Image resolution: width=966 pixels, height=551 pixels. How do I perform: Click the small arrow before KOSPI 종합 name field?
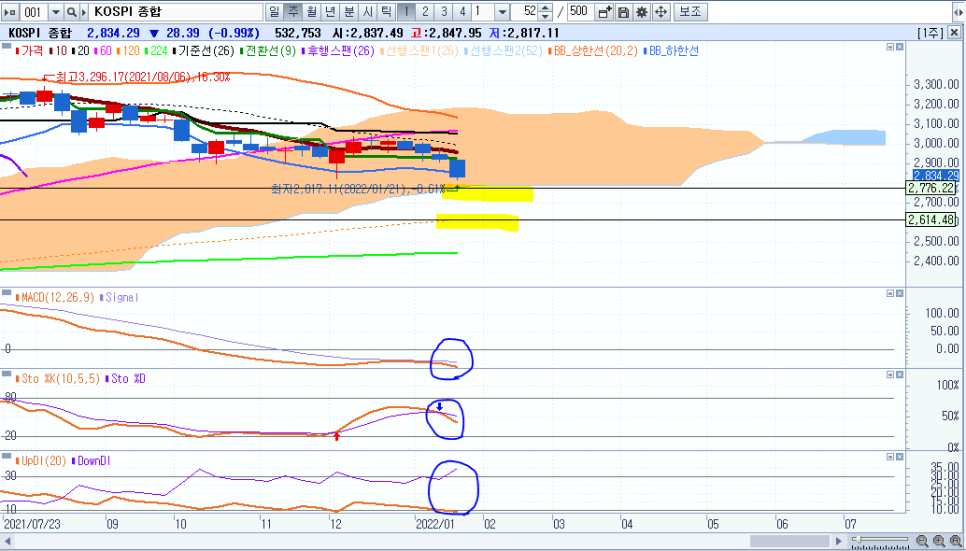click(x=84, y=12)
